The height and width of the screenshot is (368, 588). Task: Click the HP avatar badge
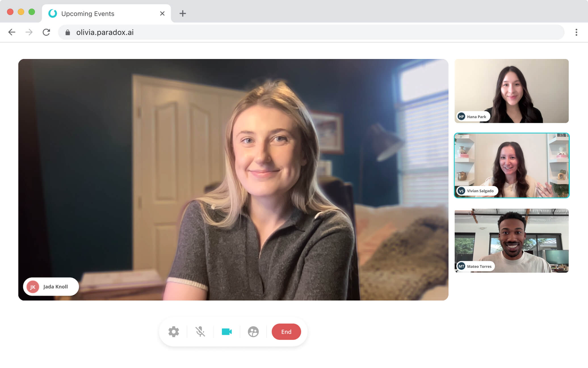[461, 117]
